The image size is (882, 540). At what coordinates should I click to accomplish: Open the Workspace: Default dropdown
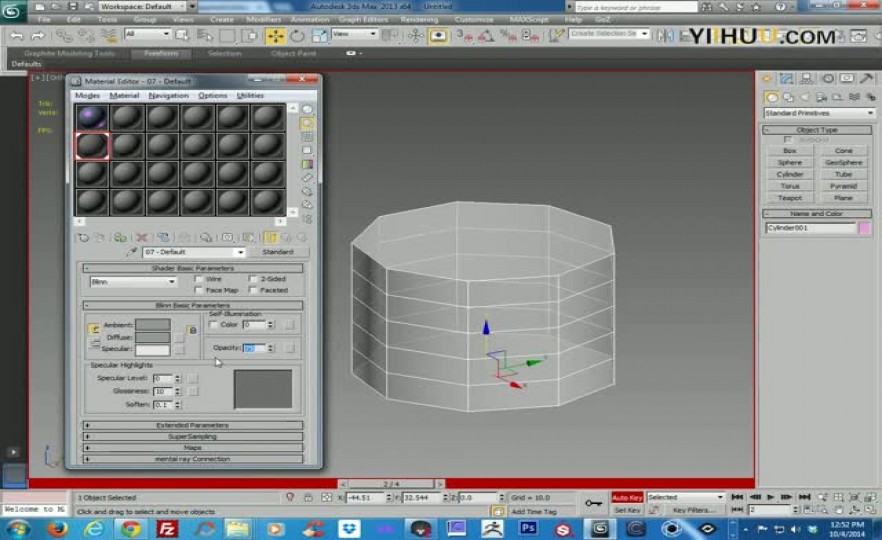(x=148, y=6)
